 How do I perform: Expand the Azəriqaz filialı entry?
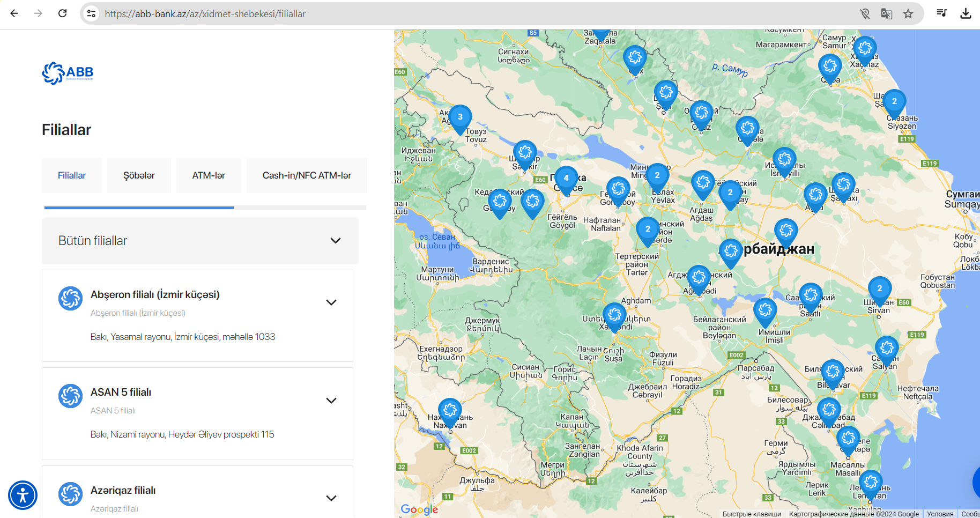(331, 498)
